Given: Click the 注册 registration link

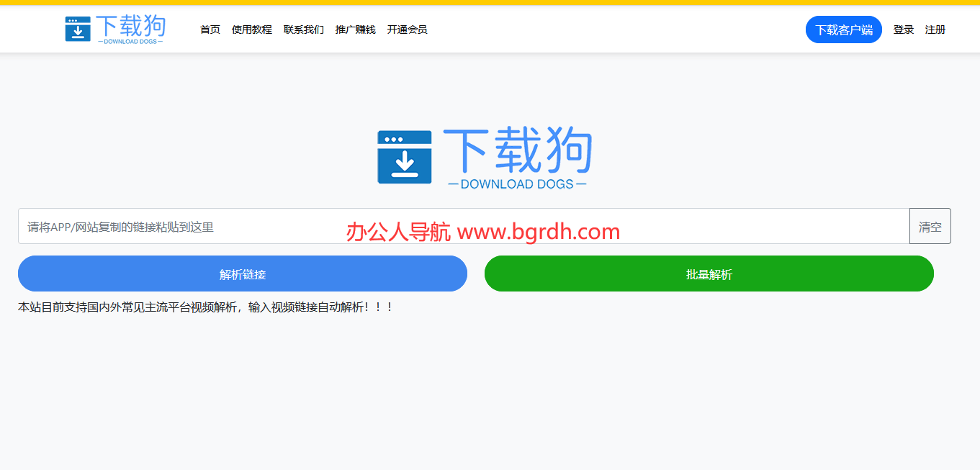Looking at the screenshot, I should point(935,30).
